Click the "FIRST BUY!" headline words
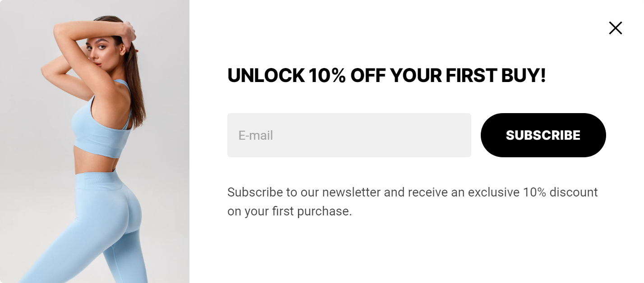This screenshot has height=283, width=644. [x=496, y=75]
